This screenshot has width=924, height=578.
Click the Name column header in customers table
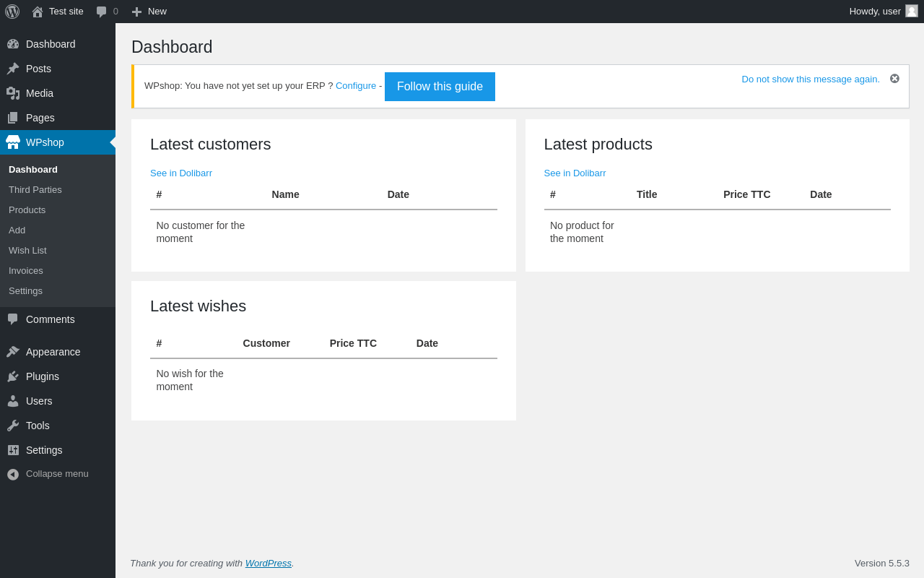[285, 194]
